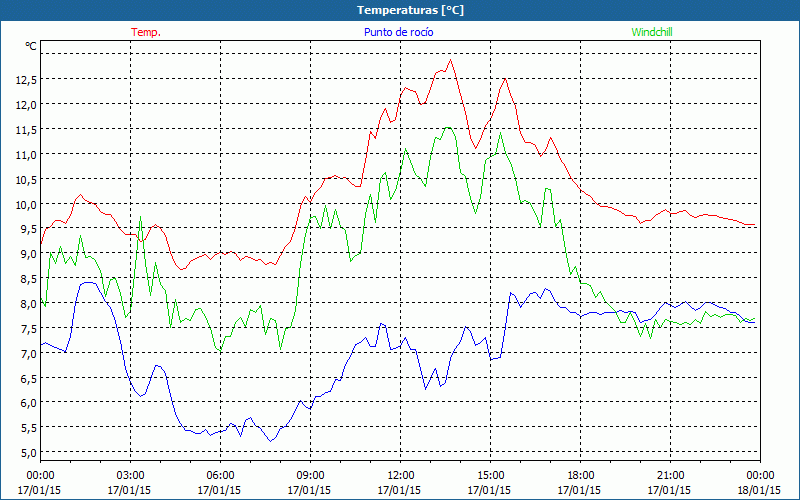Click the 10,5 y-axis value
Image resolution: width=800 pixels, height=500 pixels.
[26, 179]
